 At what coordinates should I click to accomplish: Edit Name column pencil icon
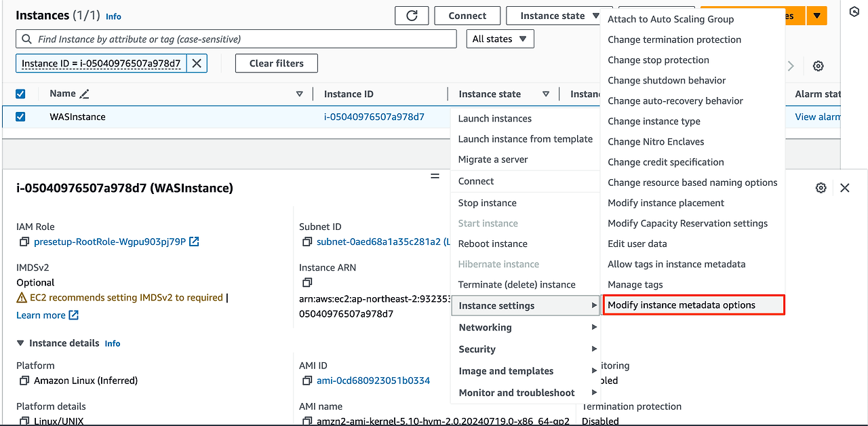pos(84,94)
